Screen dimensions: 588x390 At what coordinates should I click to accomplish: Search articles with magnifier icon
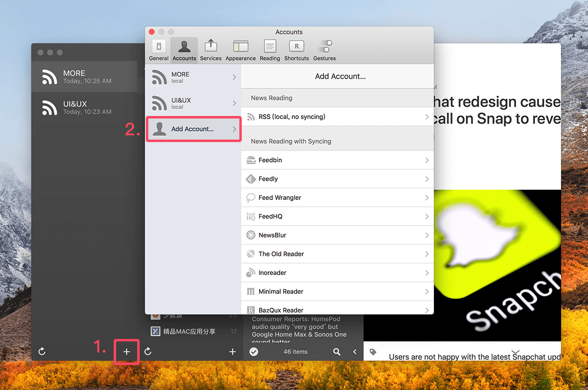[337, 352]
